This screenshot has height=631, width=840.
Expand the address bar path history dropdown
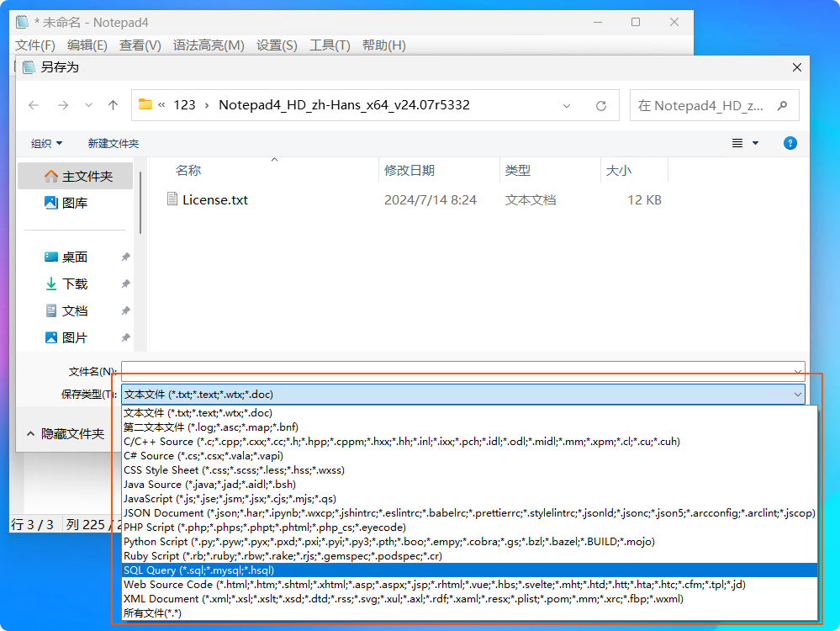point(567,106)
